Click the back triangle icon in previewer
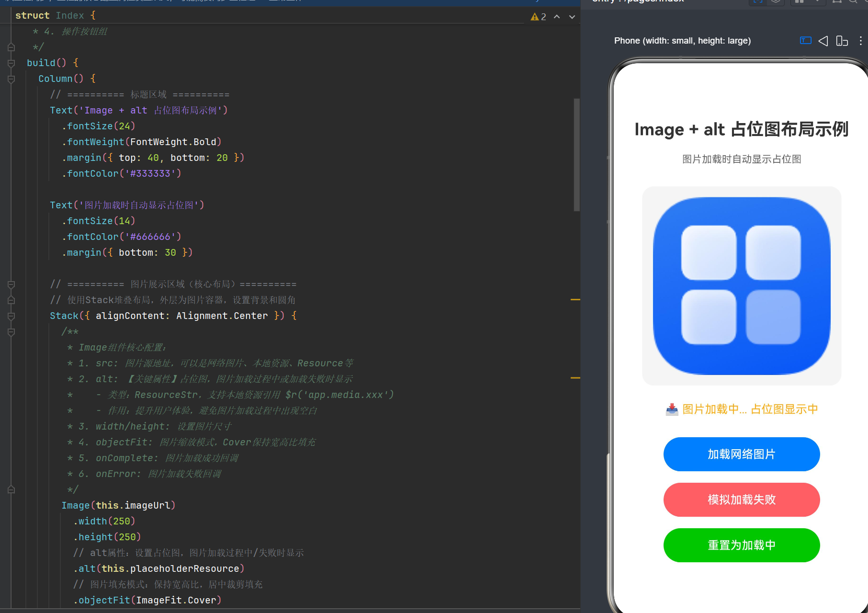 coord(823,41)
